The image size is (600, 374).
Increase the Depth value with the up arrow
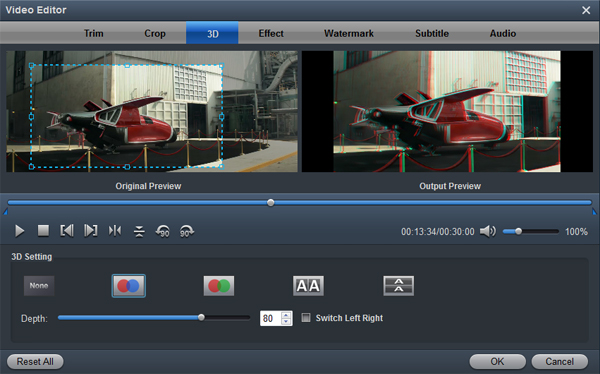pos(286,315)
